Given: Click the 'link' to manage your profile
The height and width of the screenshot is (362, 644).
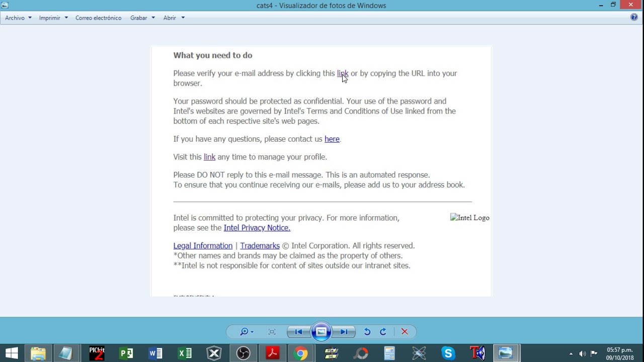Looking at the screenshot, I should coord(209,157).
